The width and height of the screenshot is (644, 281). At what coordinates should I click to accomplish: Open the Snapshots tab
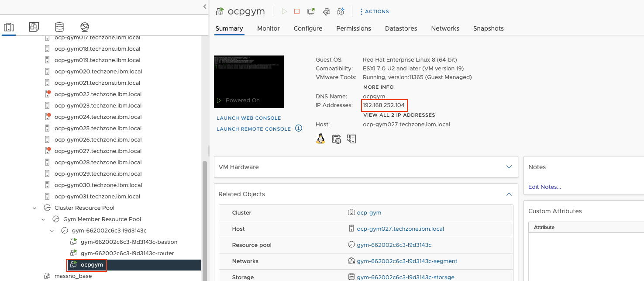tap(488, 28)
